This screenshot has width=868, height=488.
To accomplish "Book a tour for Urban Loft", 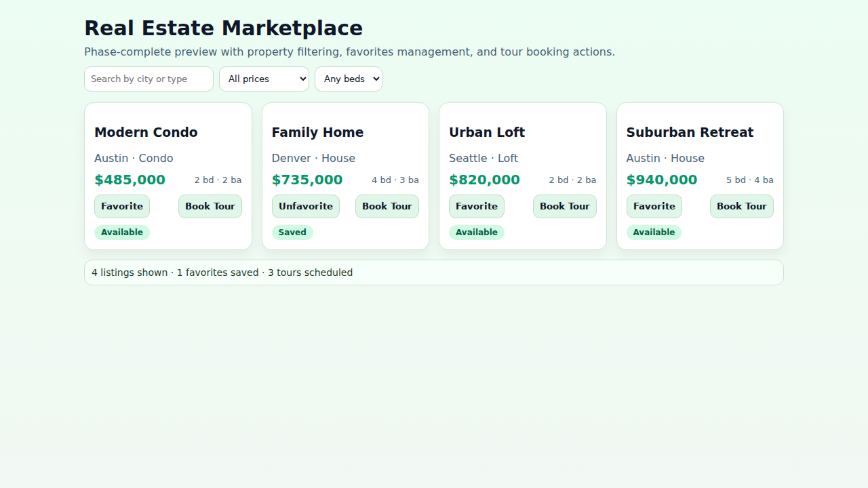I will [564, 206].
